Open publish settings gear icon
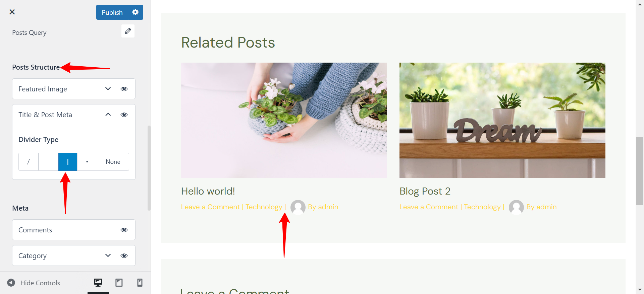Viewport: 644px width, 294px height. click(x=136, y=12)
